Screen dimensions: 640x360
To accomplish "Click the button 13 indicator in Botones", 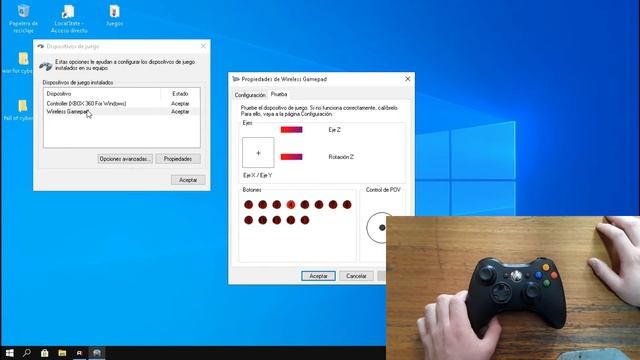I will (x=305, y=220).
